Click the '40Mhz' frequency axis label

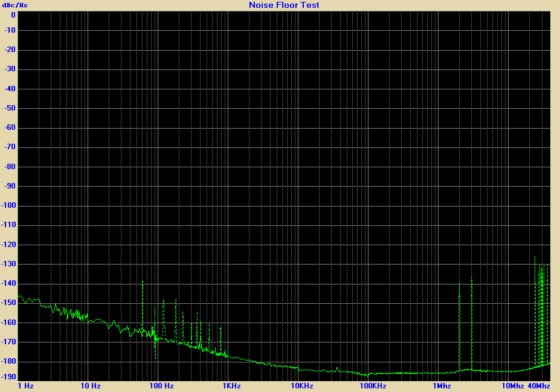539,386
